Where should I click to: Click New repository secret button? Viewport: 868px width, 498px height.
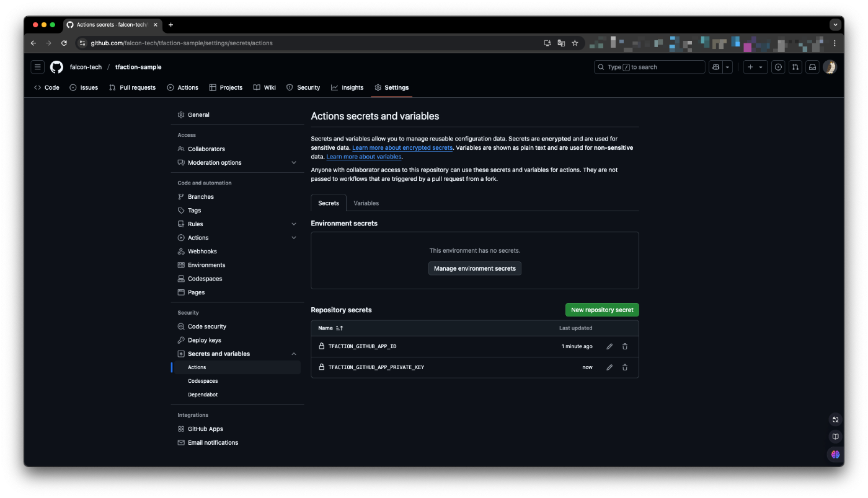click(602, 310)
